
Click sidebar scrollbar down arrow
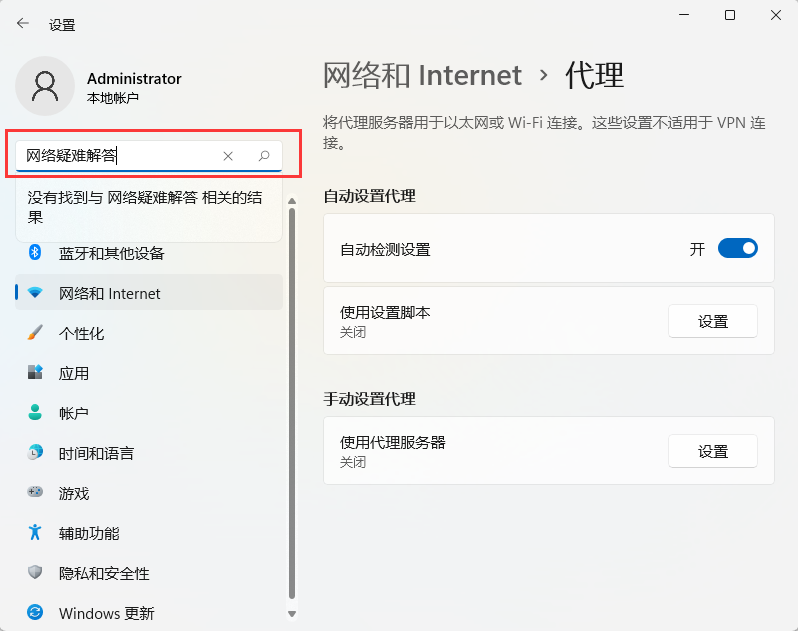click(x=292, y=613)
